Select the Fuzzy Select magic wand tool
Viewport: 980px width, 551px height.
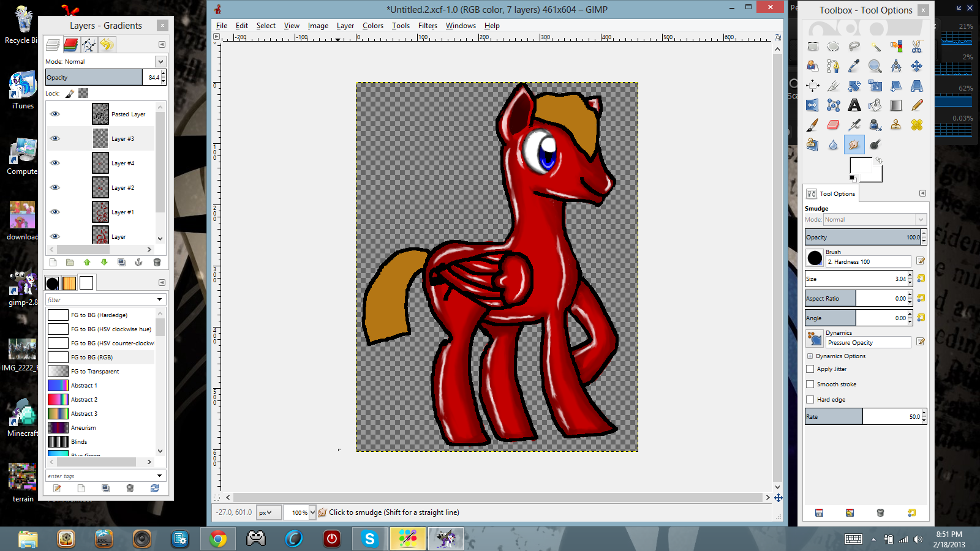click(x=875, y=47)
